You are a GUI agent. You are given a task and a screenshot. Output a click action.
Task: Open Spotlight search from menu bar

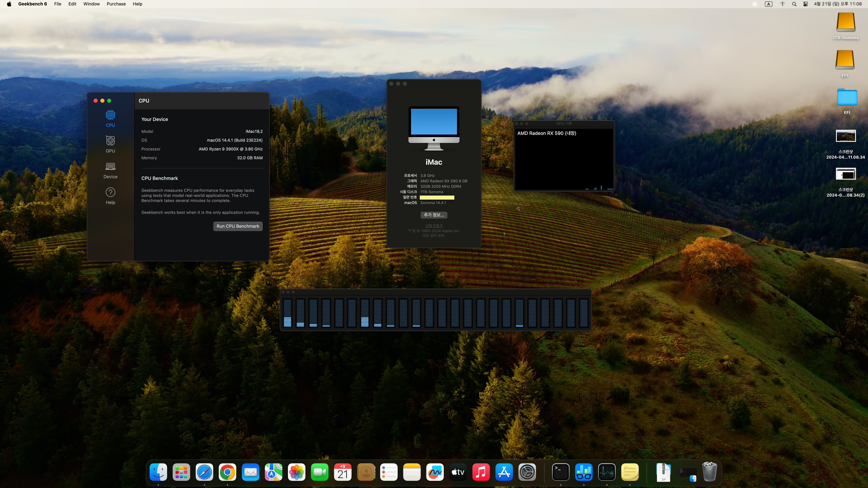click(794, 4)
